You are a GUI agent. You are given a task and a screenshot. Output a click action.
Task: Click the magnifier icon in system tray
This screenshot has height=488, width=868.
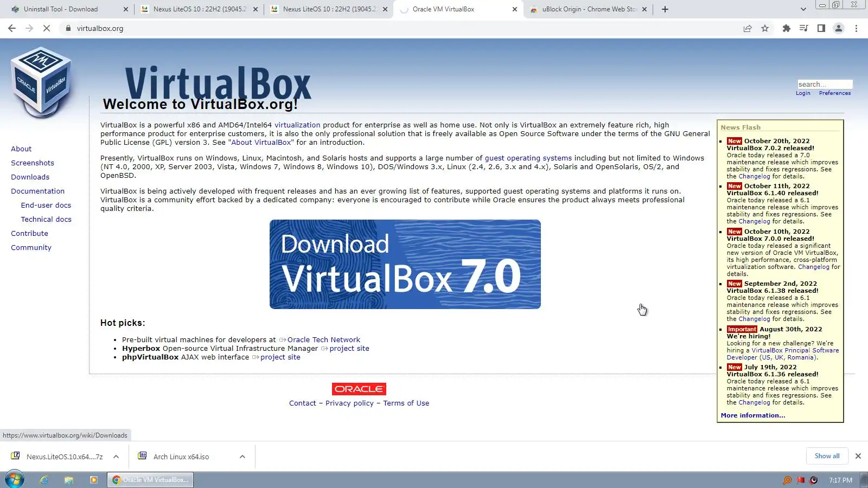pyautogui.click(x=787, y=480)
